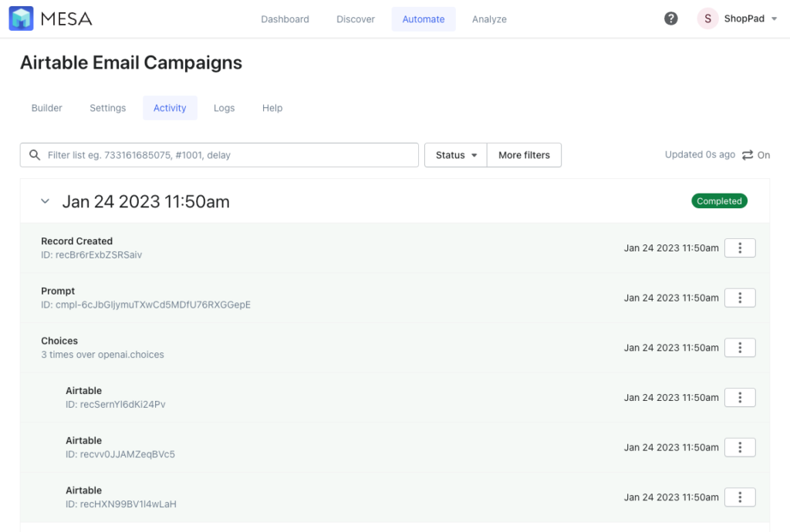Open the help question mark icon
790x532 pixels.
tap(670, 19)
